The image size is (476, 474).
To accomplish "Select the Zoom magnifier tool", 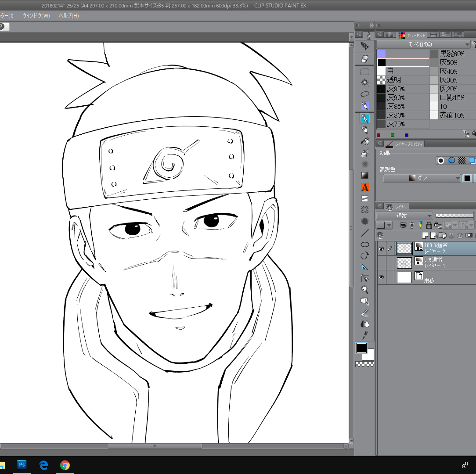I will point(364,290).
